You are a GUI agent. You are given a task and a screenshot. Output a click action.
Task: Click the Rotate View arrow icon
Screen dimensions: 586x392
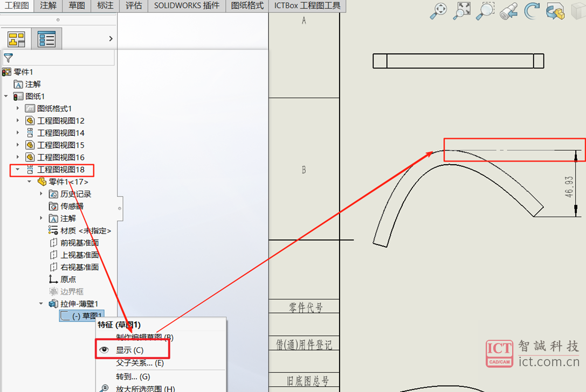[x=532, y=10]
